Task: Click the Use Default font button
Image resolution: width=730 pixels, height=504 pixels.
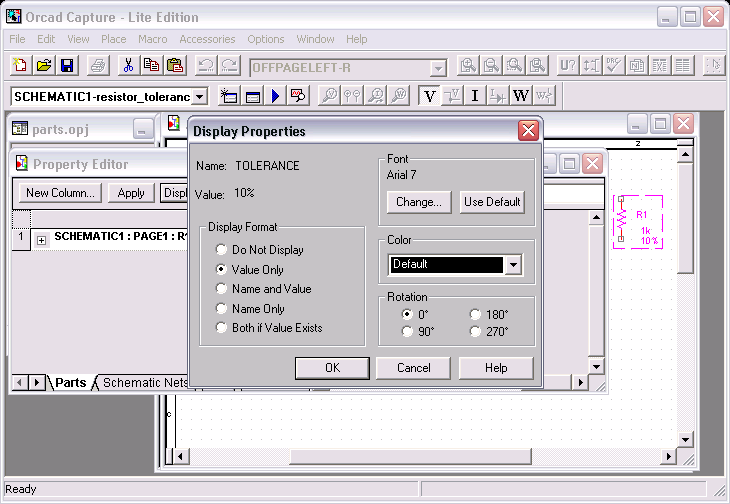Action: [x=492, y=202]
